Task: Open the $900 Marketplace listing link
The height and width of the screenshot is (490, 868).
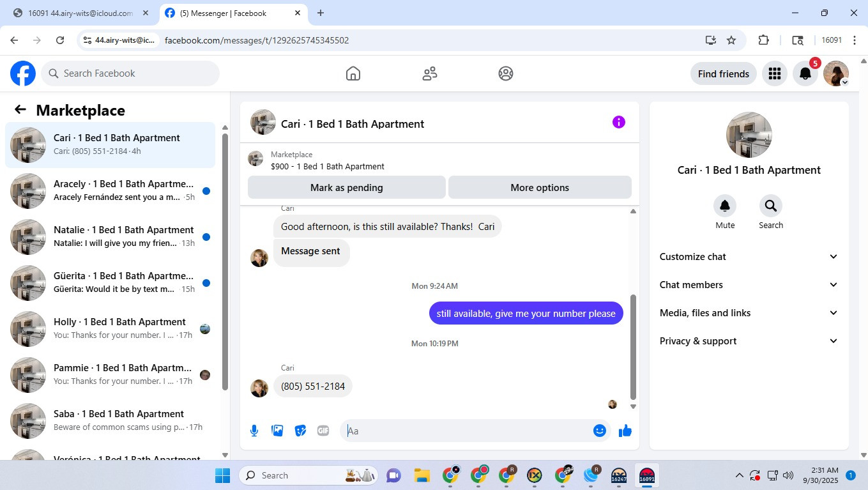Action: click(328, 167)
